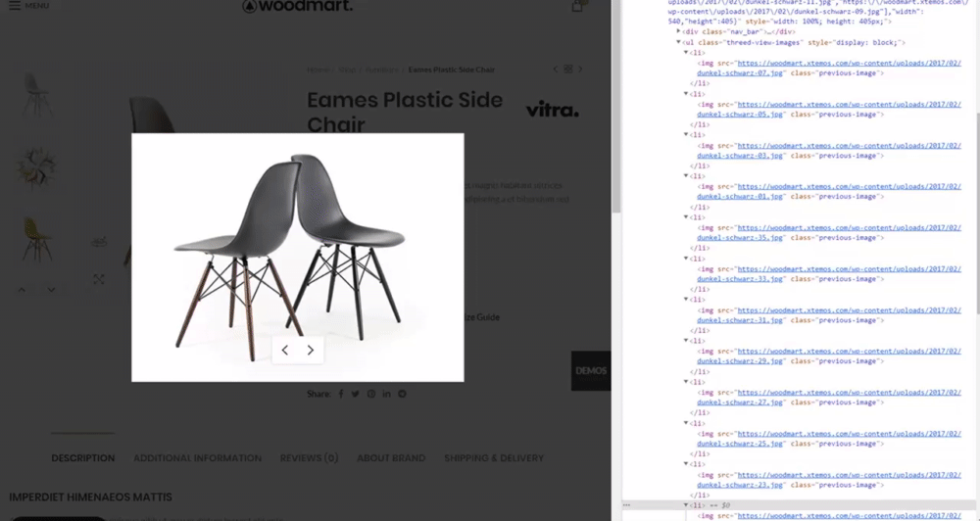Collapse li containing dunkel-schwarz-35.jpg
980x521 pixels.
tap(686, 217)
